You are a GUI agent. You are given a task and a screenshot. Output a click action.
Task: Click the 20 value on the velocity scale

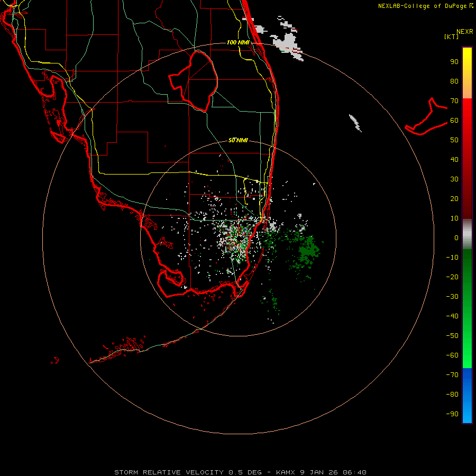coord(454,199)
